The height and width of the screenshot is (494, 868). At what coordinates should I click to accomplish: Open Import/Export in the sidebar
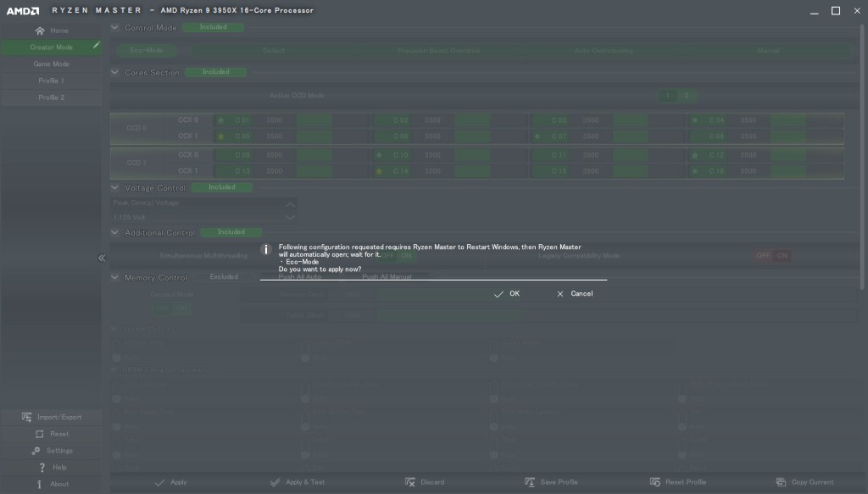click(51, 417)
